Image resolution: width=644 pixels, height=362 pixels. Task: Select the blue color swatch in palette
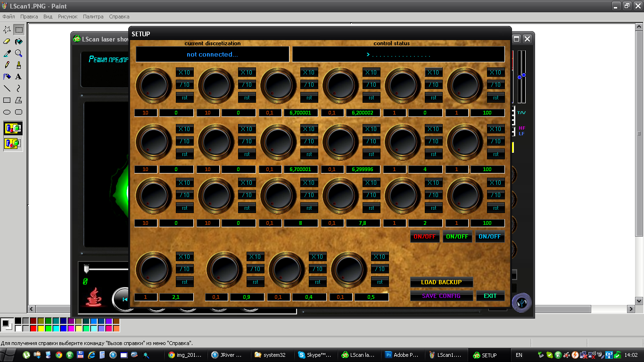(63, 328)
